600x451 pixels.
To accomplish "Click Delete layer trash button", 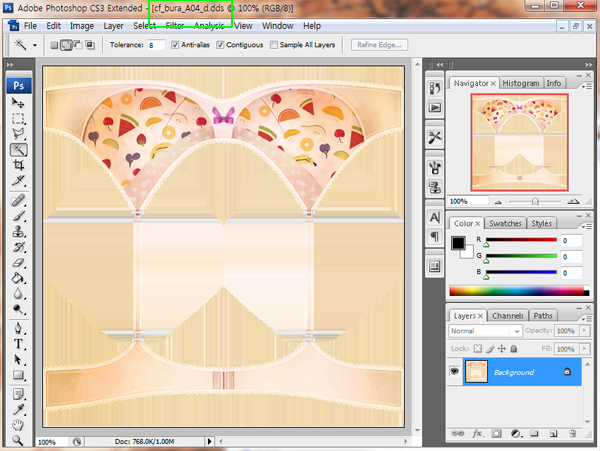I will coord(572,433).
